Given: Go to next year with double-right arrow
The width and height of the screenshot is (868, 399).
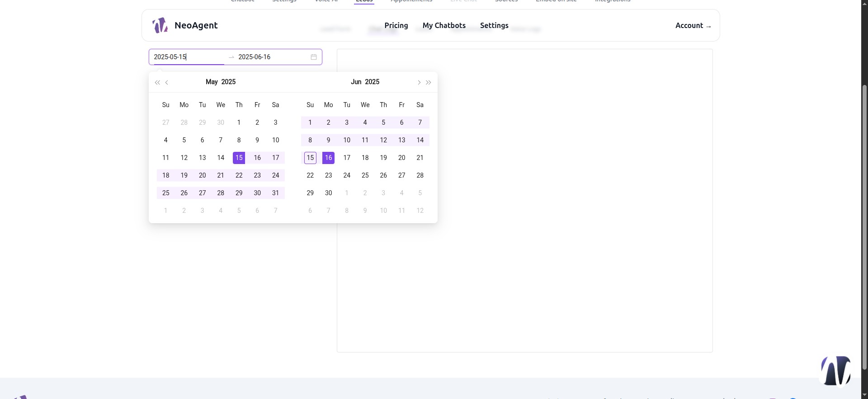Looking at the screenshot, I should pos(429,82).
